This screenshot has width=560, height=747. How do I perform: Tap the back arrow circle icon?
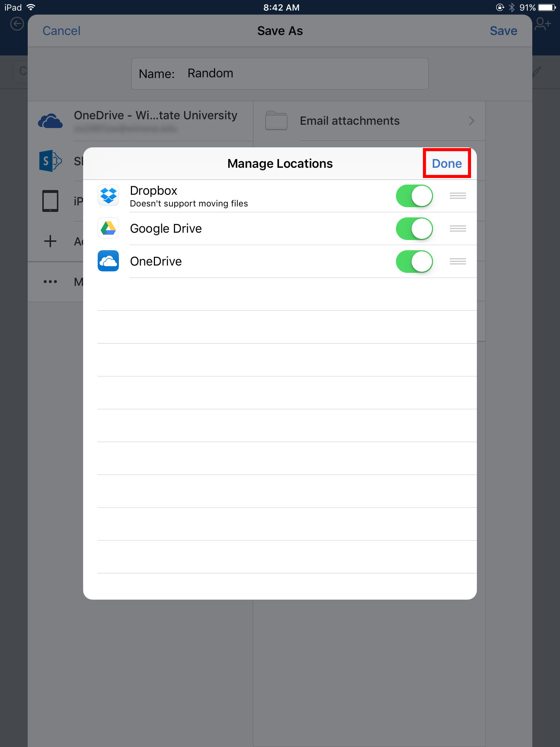coord(17,24)
